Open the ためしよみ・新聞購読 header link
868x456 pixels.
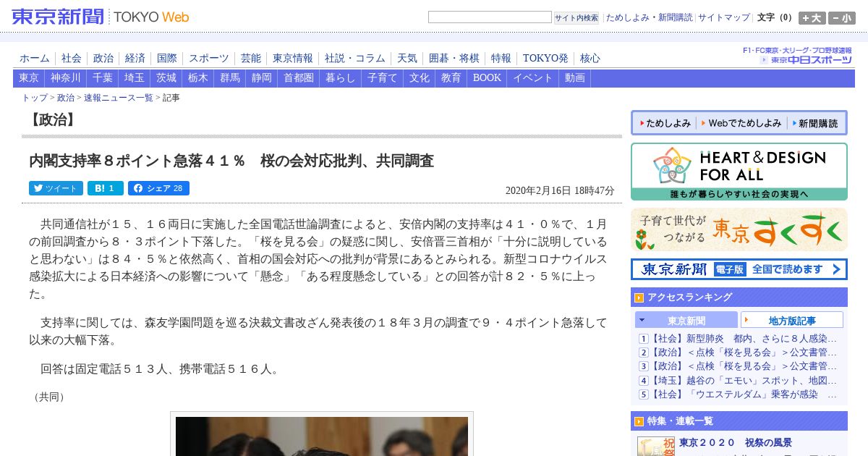[649, 17]
